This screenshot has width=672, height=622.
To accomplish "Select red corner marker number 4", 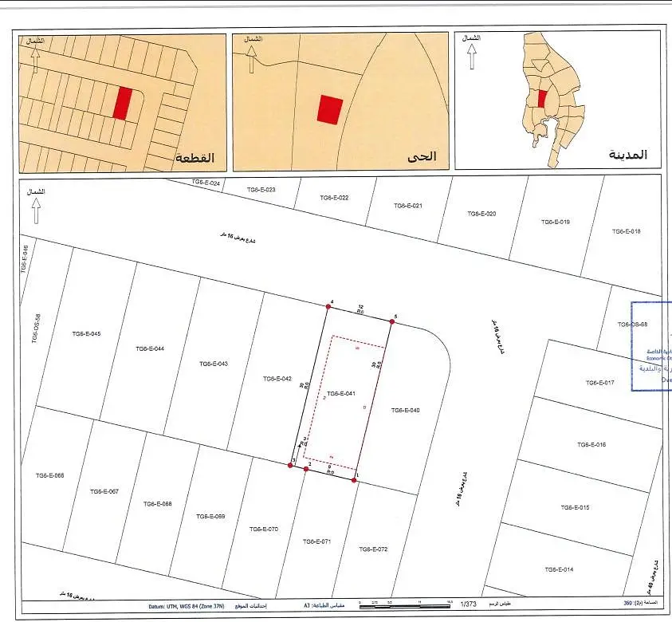I will pyautogui.click(x=328, y=305).
